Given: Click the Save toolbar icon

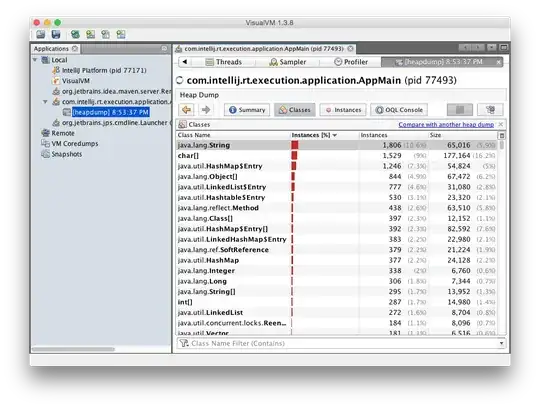Looking at the screenshot, I should coord(56,34).
